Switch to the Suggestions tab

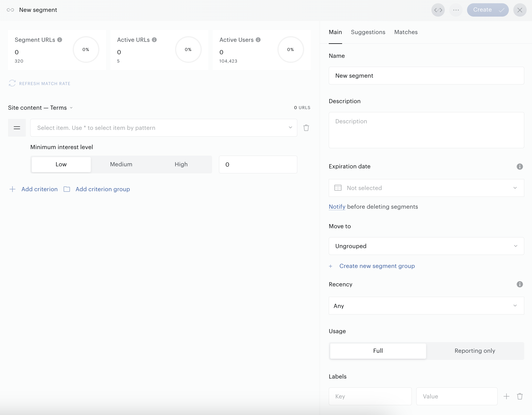[x=368, y=32]
